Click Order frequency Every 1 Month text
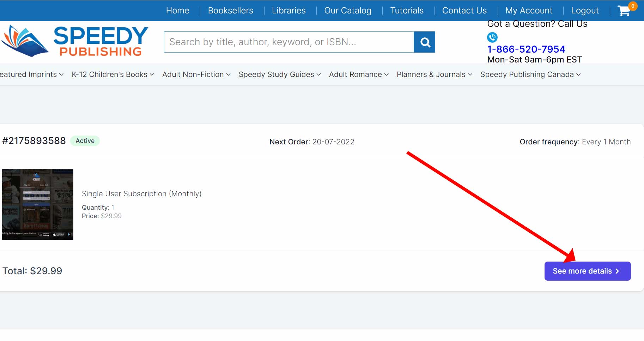The width and height of the screenshot is (644, 341). [x=575, y=142]
